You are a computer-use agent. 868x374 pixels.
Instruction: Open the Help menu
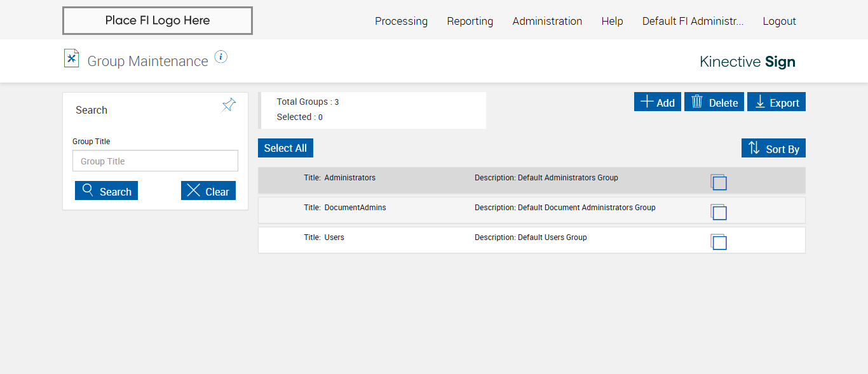612,21
